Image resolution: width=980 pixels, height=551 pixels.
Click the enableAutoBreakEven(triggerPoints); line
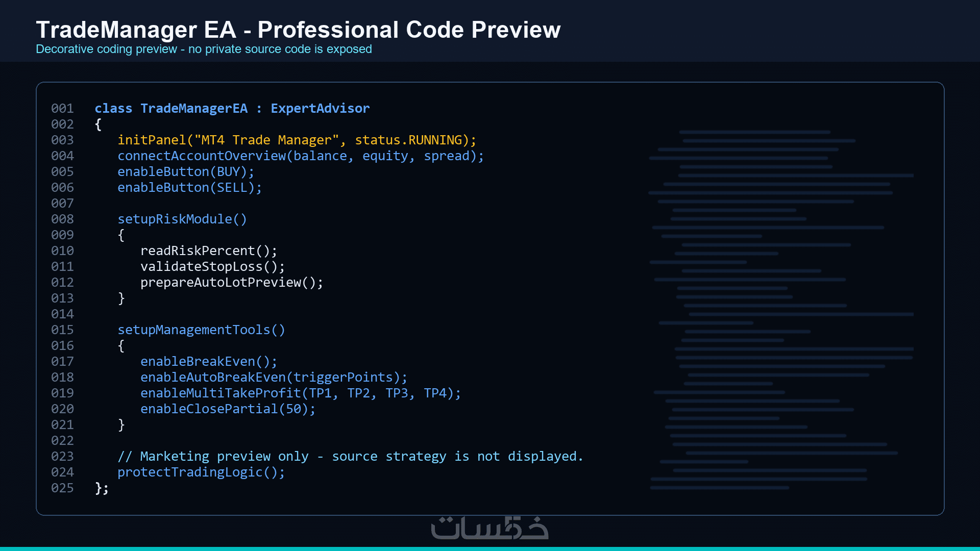tap(274, 378)
